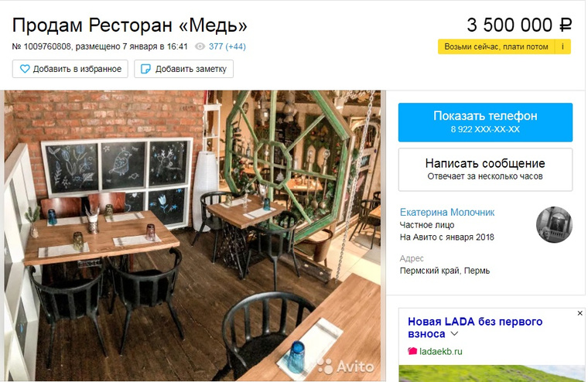Click the info icon on yellow banner

(562, 47)
